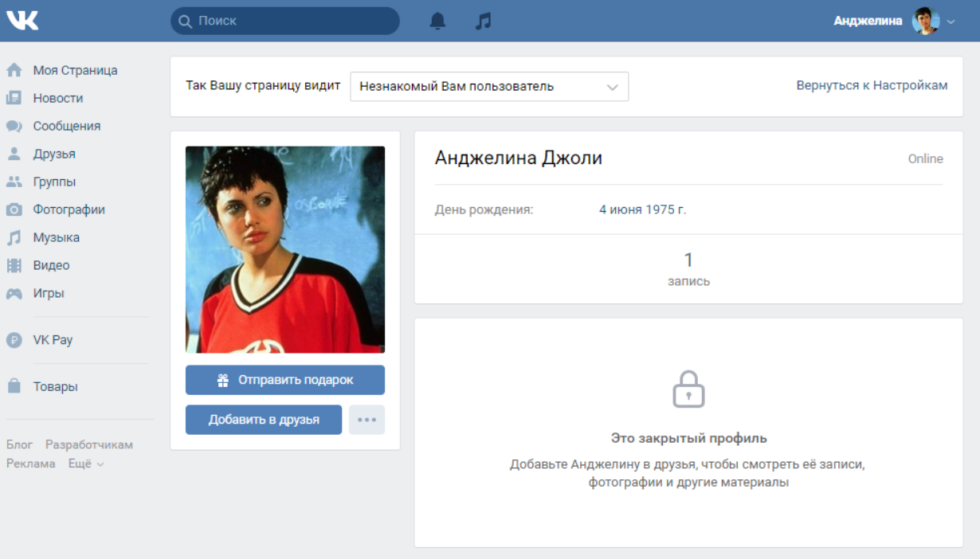Click the three-dots more actions button
This screenshot has height=559, width=980.
tap(367, 420)
